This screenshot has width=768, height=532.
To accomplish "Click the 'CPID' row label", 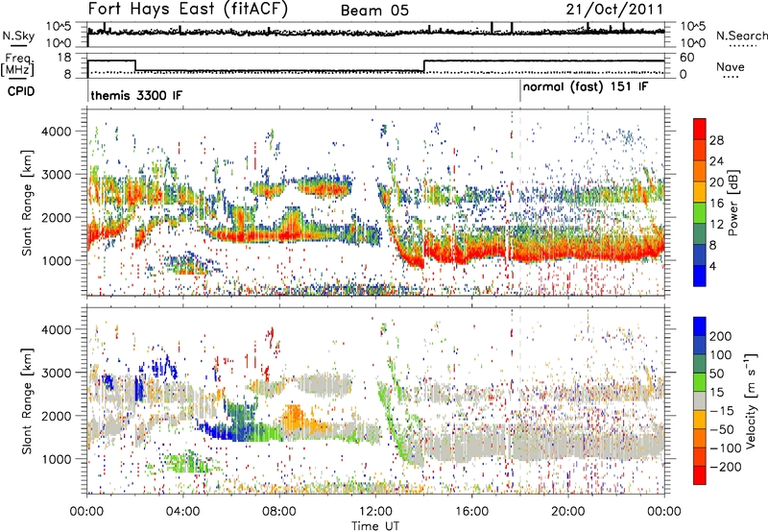I will point(21,91).
